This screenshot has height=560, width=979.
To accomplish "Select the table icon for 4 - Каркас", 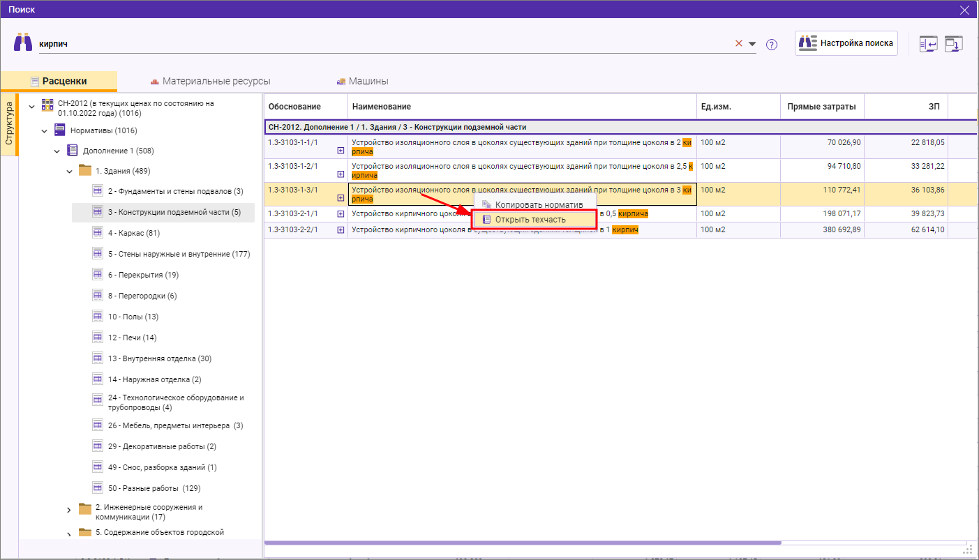I will [98, 233].
